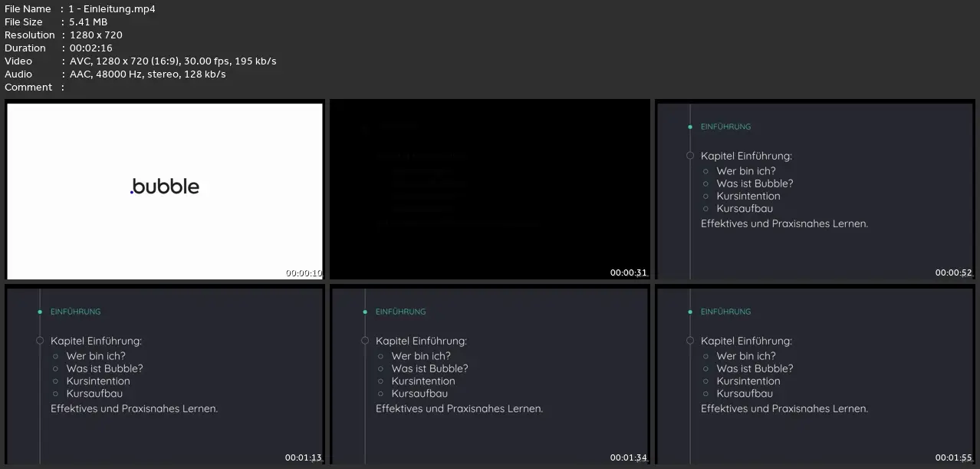The height and width of the screenshot is (469, 980).
Task: Click Kapitel Einführung: in the 00:01:34 frame
Action: pos(421,341)
